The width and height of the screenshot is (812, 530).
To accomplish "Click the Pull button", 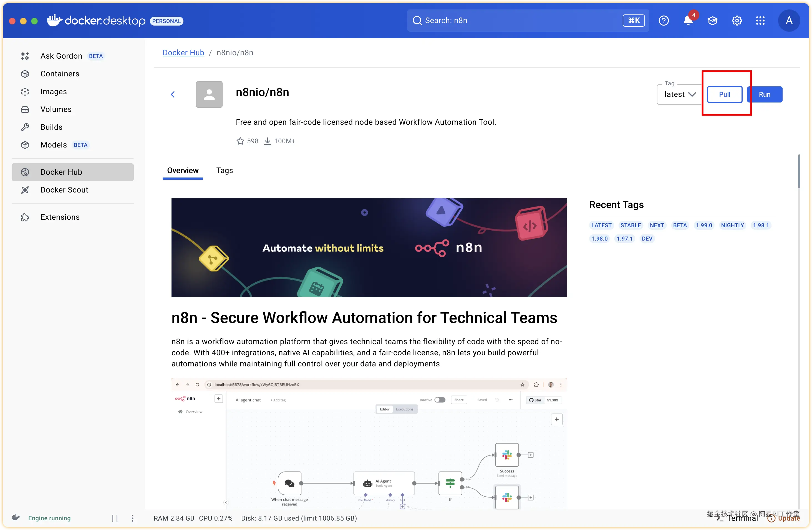I will click(724, 95).
